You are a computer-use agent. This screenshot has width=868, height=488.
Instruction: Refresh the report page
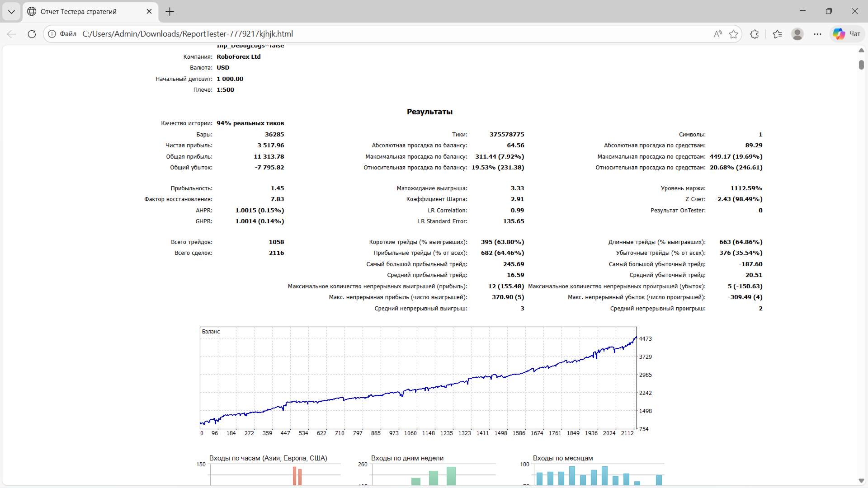[32, 34]
